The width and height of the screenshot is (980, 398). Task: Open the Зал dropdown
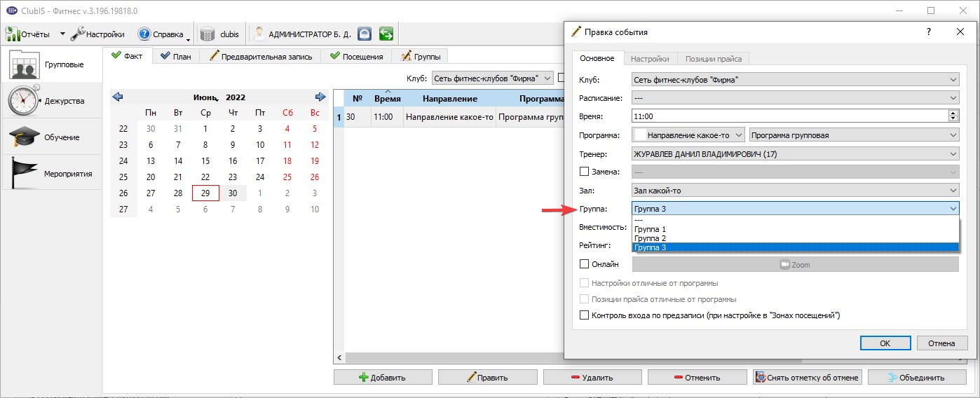pyautogui.click(x=795, y=190)
